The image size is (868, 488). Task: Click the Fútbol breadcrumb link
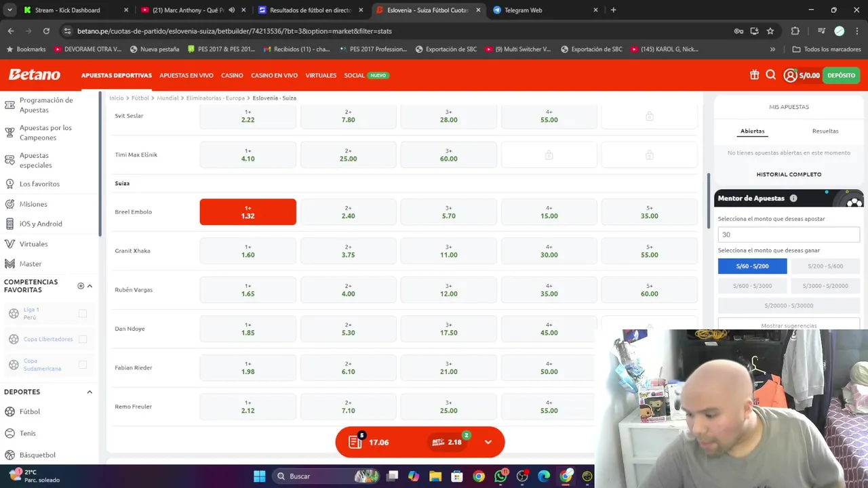140,98
